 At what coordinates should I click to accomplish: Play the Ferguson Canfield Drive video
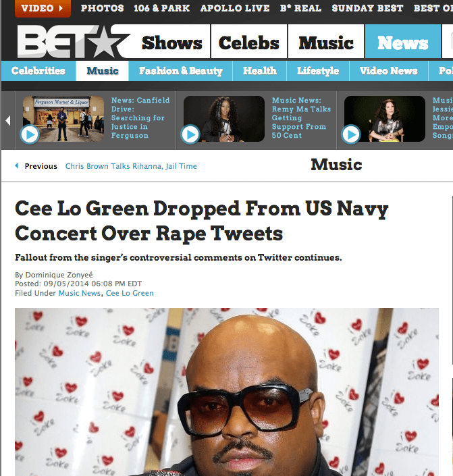coord(30,134)
